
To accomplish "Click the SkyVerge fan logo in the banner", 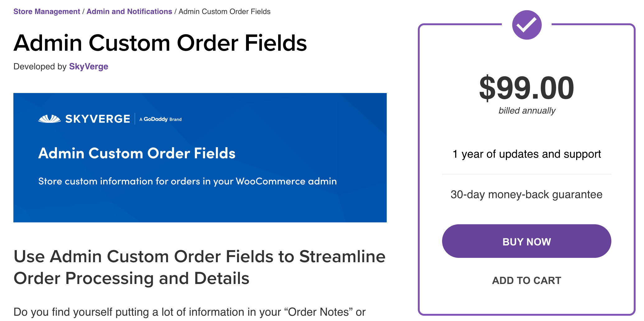I will pyautogui.click(x=49, y=119).
